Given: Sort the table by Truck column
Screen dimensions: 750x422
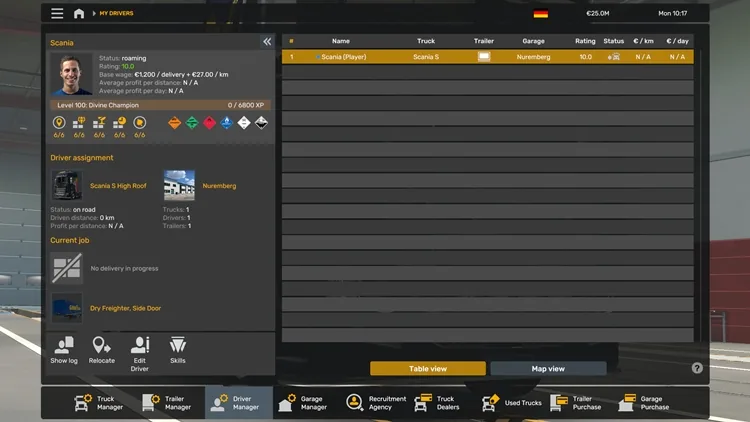Looking at the screenshot, I should coord(426,41).
